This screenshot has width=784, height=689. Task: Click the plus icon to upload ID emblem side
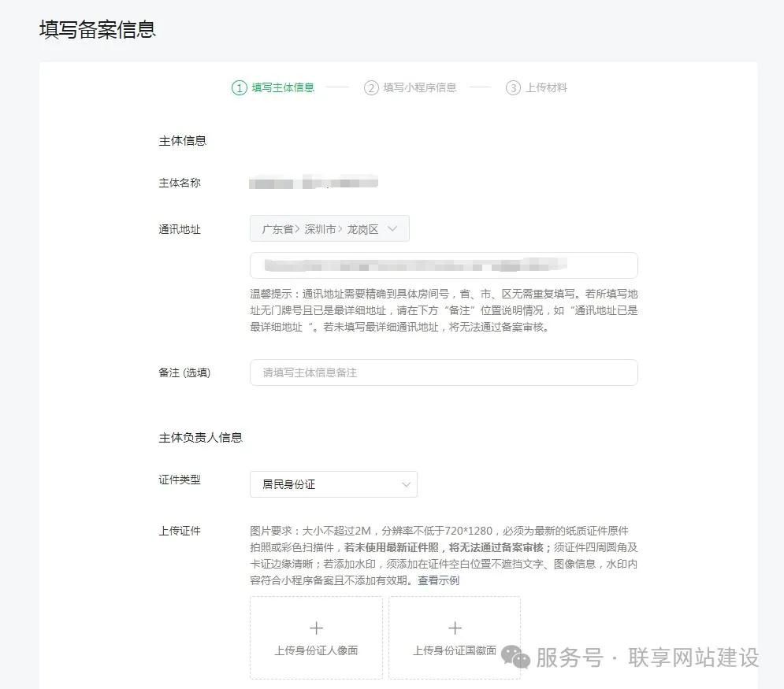coord(455,628)
